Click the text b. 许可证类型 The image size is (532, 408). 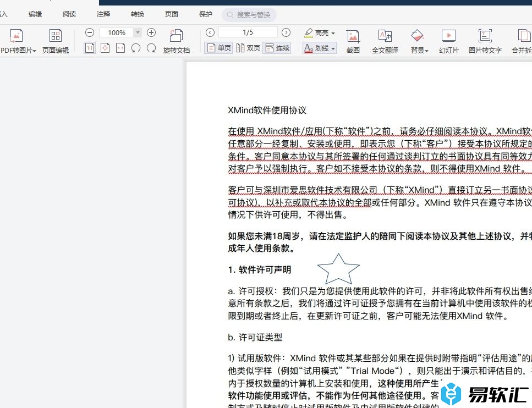pyautogui.click(x=255, y=337)
